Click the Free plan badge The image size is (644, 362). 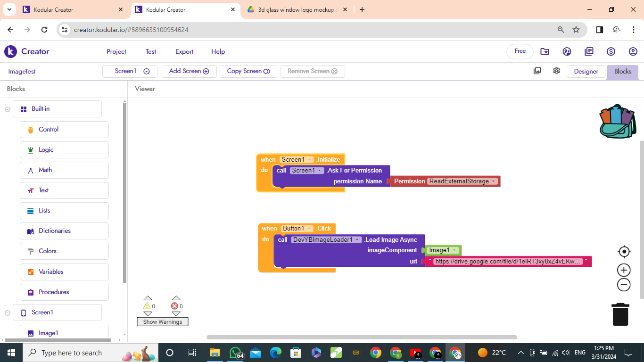pos(520,51)
